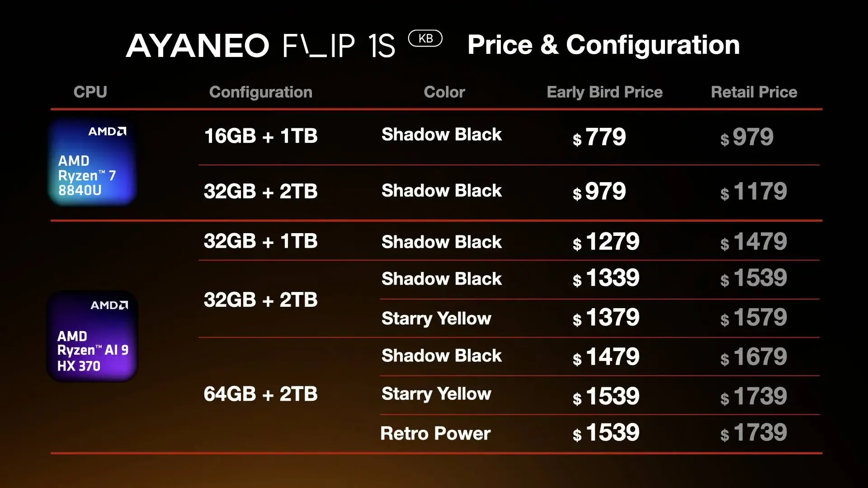Viewport: 868px width, 488px height.
Task: Click the $1279 early bird price
Action: (606, 242)
